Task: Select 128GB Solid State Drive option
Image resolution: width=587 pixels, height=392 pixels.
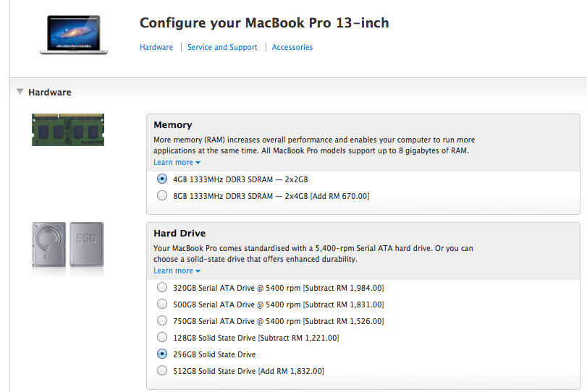Action: pos(161,338)
